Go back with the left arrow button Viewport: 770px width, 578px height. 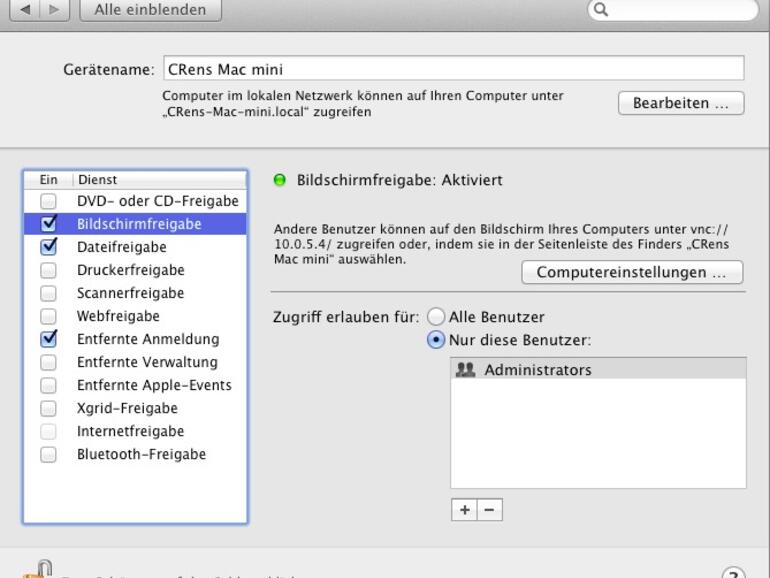click(x=25, y=10)
